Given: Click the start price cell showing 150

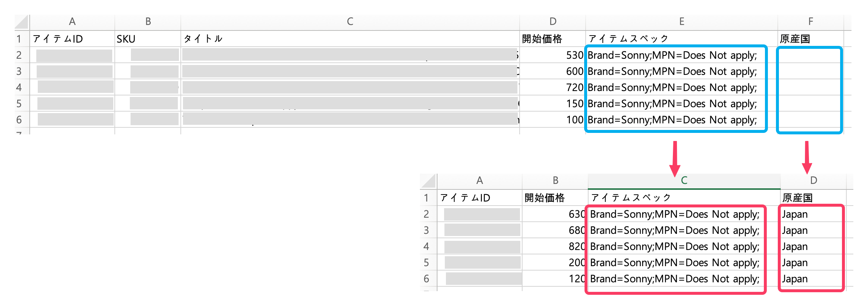Looking at the screenshot, I should (x=552, y=104).
